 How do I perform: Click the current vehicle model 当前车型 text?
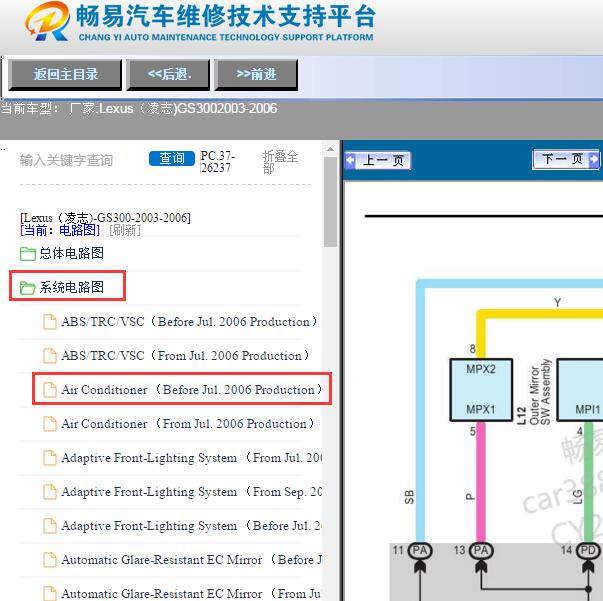point(139,108)
